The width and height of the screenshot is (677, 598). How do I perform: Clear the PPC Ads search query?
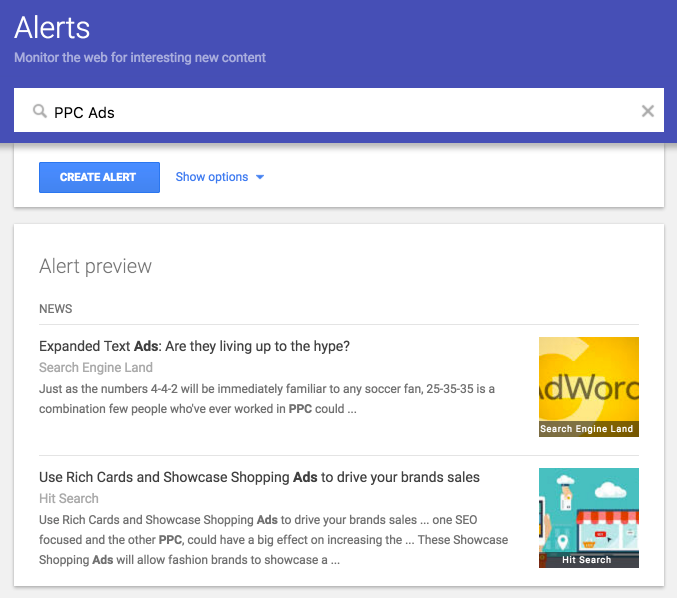(x=647, y=111)
